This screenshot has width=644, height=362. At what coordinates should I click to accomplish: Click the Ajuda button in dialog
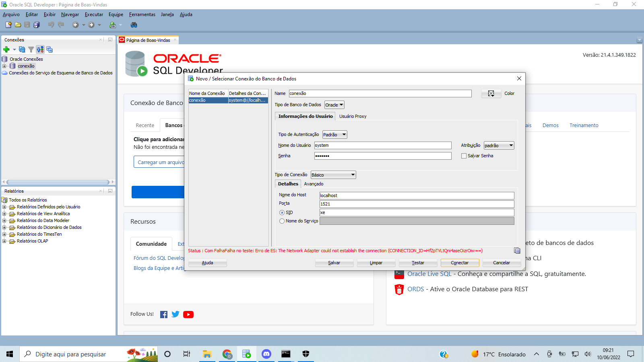pos(207,263)
